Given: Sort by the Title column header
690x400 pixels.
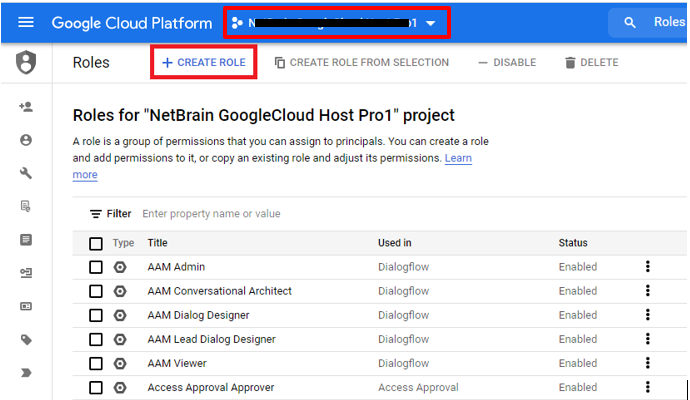Looking at the screenshot, I should (157, 243).
